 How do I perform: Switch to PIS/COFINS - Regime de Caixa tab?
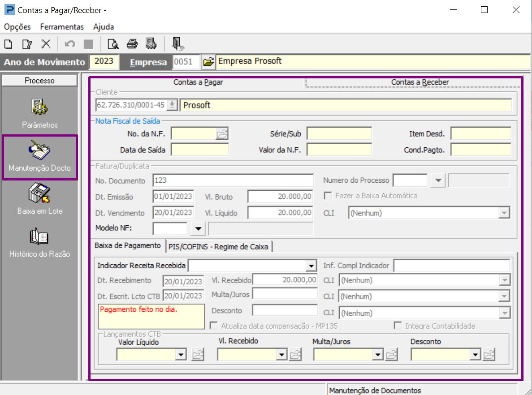click(x=218, y=246)
